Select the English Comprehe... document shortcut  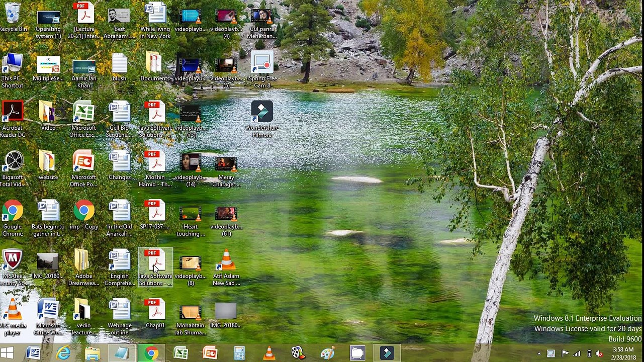pyautogui.click(x=120, y=268)
